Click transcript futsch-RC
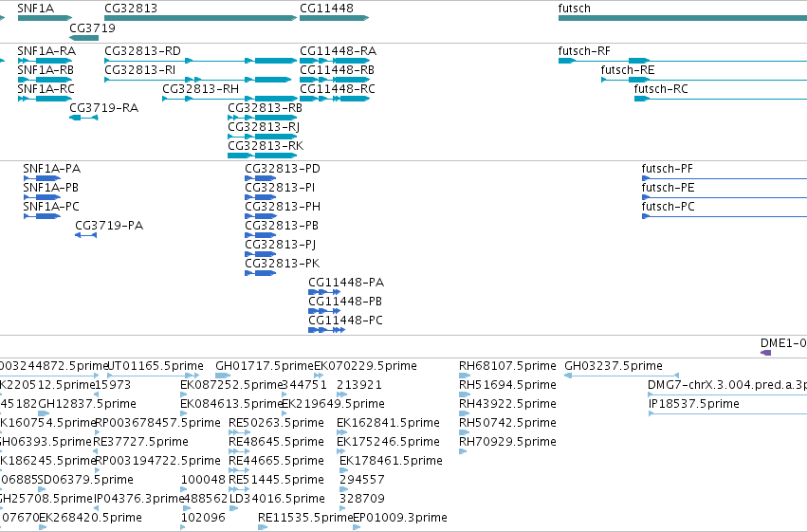The width and height of the screenshot is (807, 532). pyautogui.click(x=721, y=99)
